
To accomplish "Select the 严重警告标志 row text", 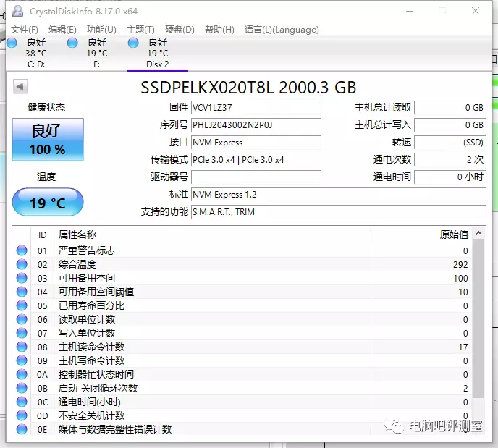I will (x=87, y=250).
